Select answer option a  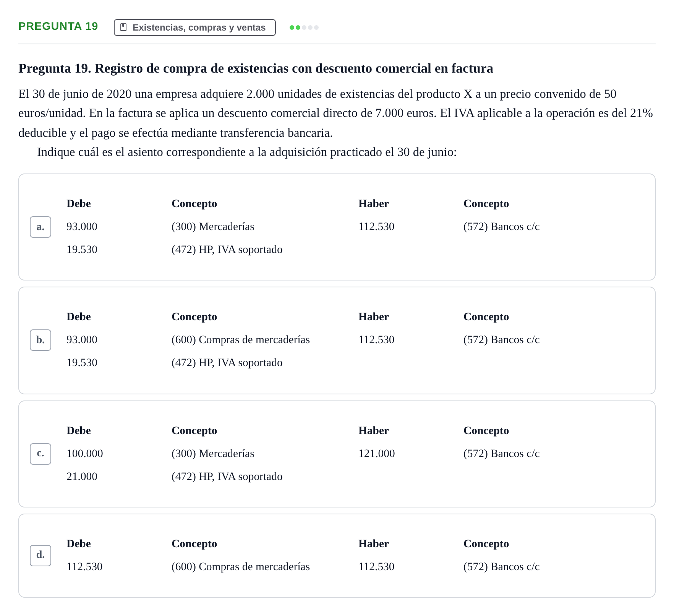[x=41, y=227]
